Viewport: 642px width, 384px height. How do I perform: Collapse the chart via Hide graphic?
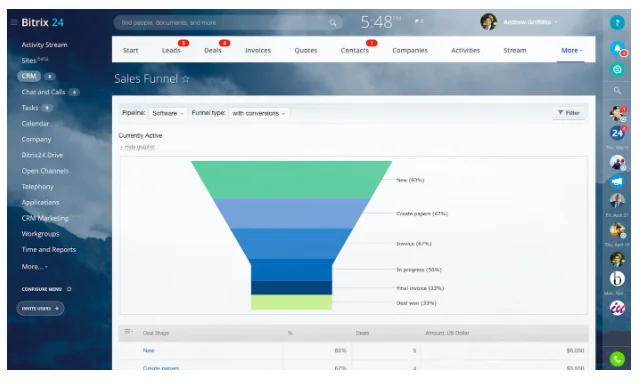pos(138,147)
